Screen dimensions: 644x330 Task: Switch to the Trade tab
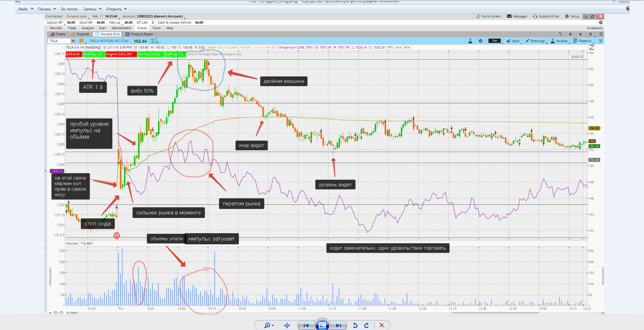click(72, 28)
